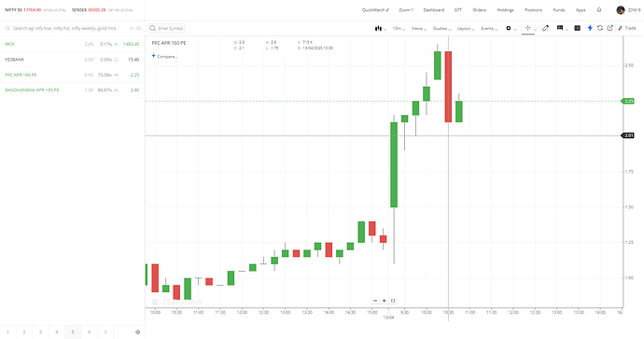This screenshot has width=644, height=339.
Task: Select the crosshair tool
Action: 527,28
